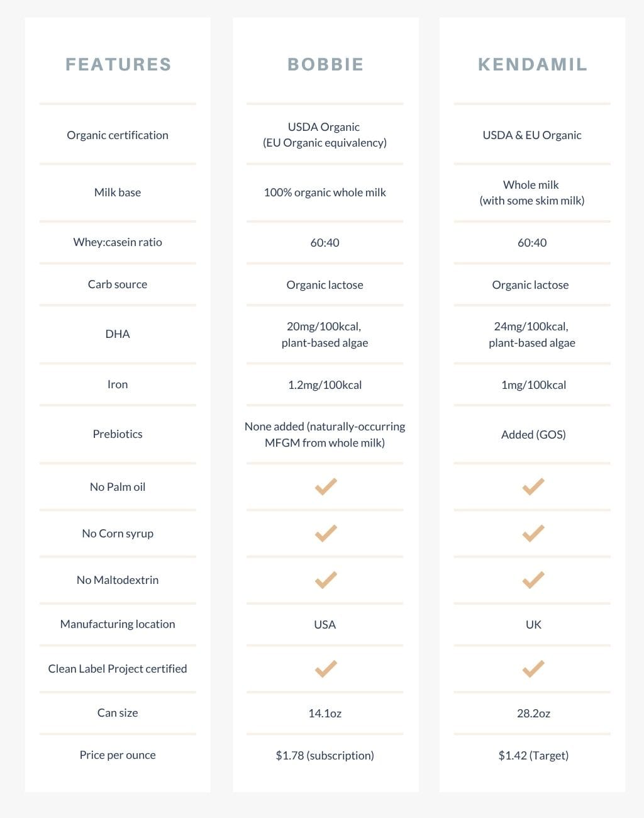
Task: Select the KENDAMIL column heading
Action: (x=533, y=64)
